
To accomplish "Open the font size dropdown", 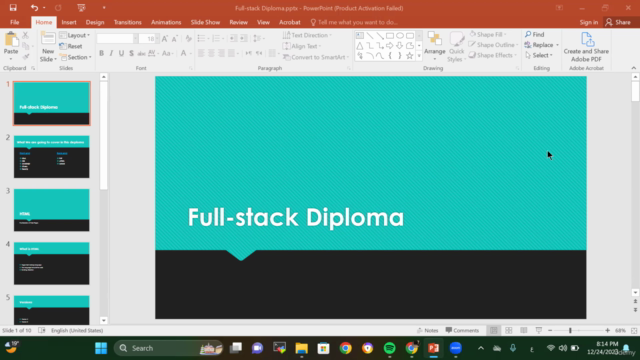I will pos(157,39).
